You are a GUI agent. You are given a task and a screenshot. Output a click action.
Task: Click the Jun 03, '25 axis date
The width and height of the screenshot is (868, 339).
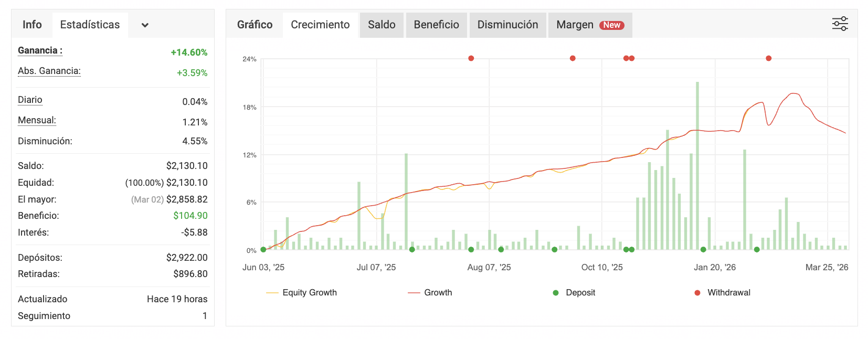click(x=263, y=267)
